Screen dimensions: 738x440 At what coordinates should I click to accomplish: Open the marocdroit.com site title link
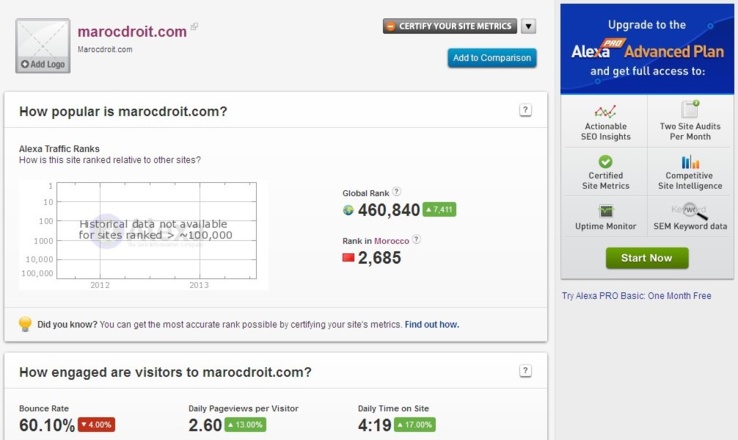[132, 32]
